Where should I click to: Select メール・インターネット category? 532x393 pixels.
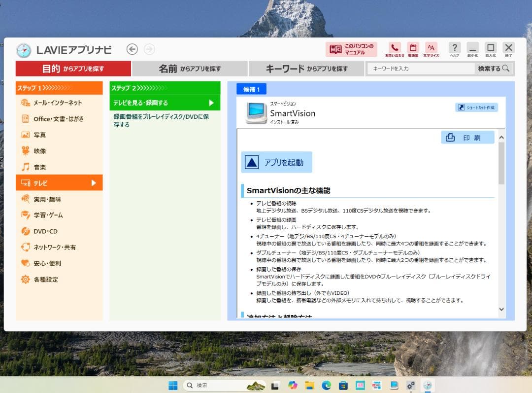pyautogui.click(x=59, y=103)
